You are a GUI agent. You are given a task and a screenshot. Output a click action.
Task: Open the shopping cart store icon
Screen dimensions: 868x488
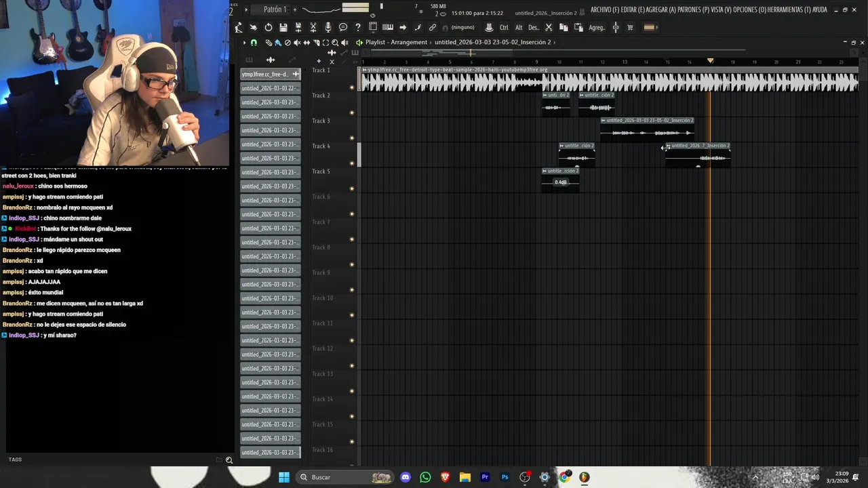click(630, 27)
